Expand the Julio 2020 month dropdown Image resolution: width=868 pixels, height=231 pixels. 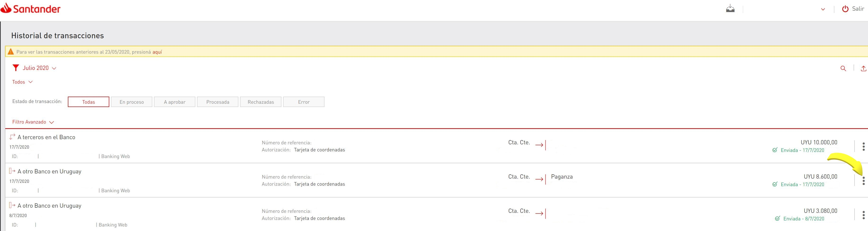point(39,68)
